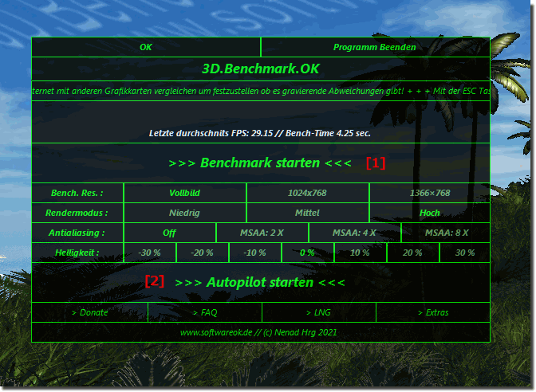Choose MSAA: 8 X antialiasing
This screenshot has height=392, width=536.
pos(446,233)
